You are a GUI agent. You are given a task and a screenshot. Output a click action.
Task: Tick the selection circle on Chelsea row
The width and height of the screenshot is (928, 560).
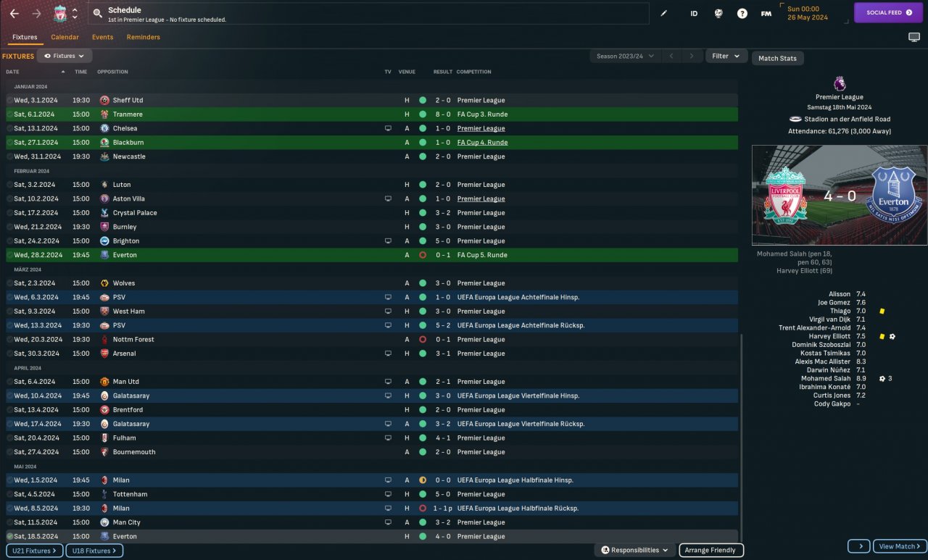9,128
